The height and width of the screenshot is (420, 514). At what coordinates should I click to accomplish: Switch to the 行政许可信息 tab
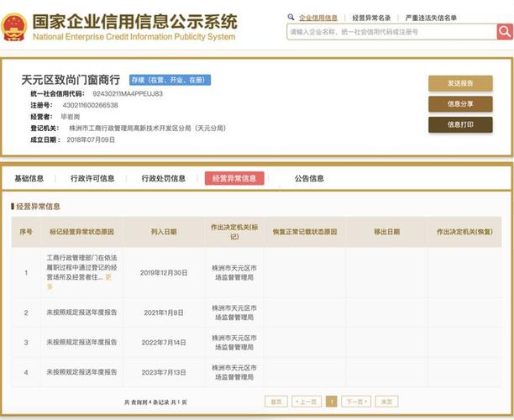pos(92,178)
